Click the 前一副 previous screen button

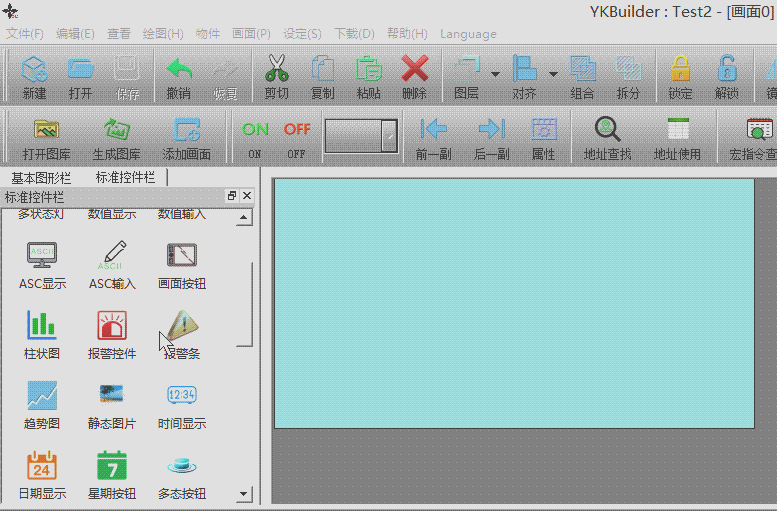pos(434,136)
